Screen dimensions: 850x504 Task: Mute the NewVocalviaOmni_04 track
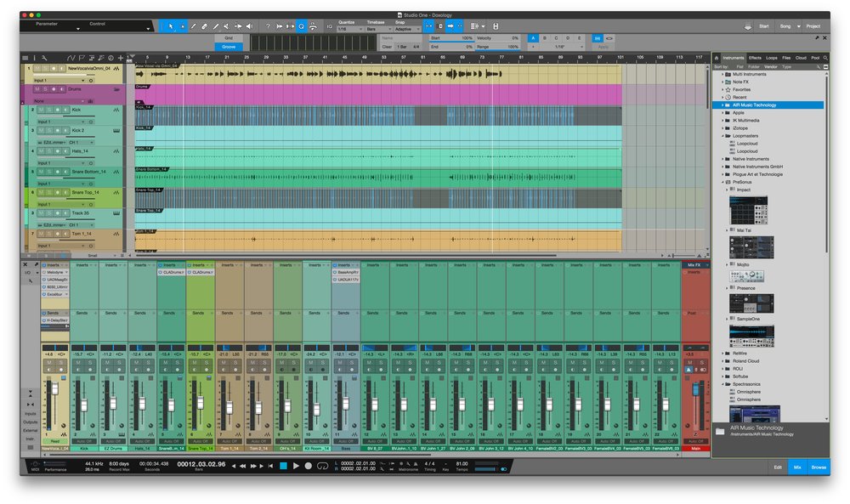click(39, 68)
